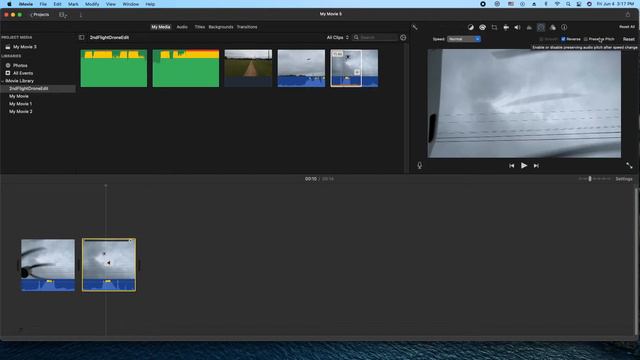
Task: Open the Apple menu
Action: tap(9, 4)
